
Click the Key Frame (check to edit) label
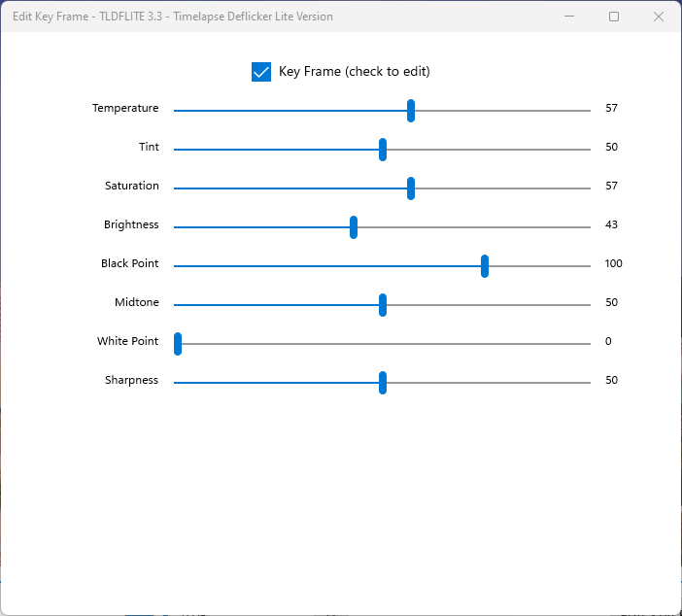(354, 72)
